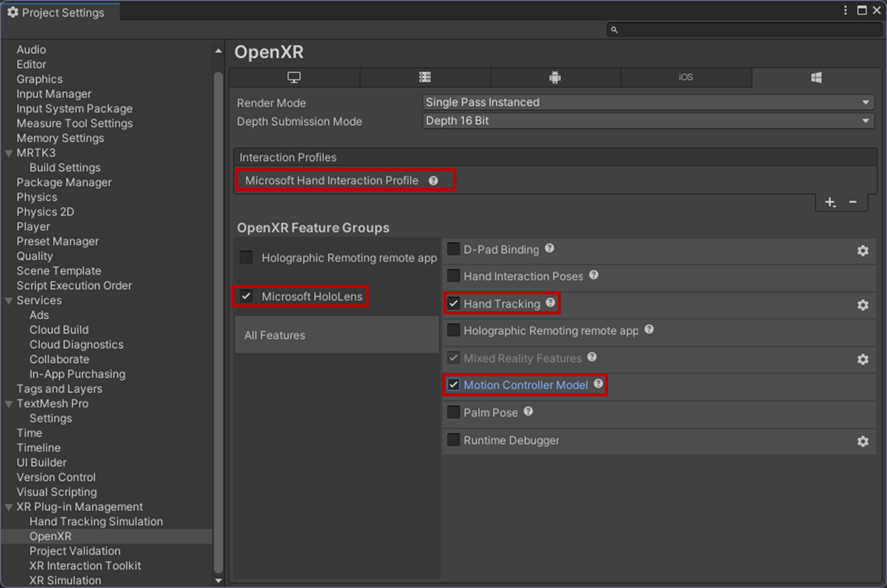
Task: Collapse the XR Plug-in Management section
Action: (9, 507)
